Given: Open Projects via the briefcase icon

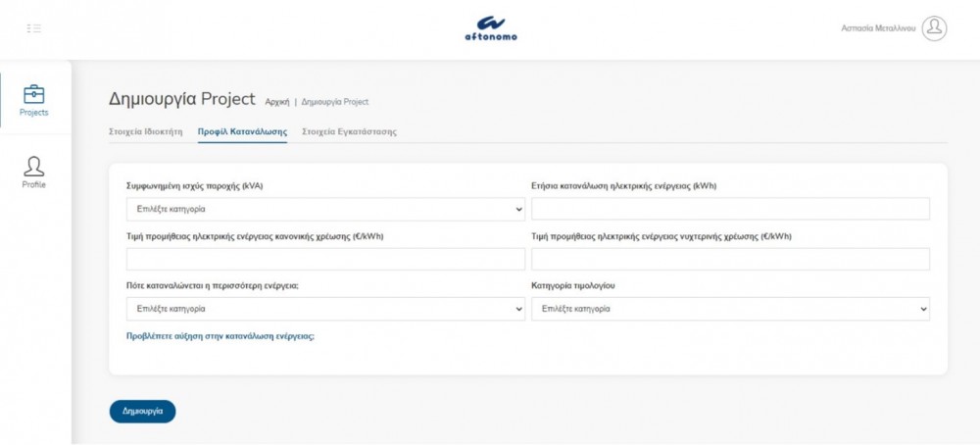Looking at the screenshot, I should 34,94.
